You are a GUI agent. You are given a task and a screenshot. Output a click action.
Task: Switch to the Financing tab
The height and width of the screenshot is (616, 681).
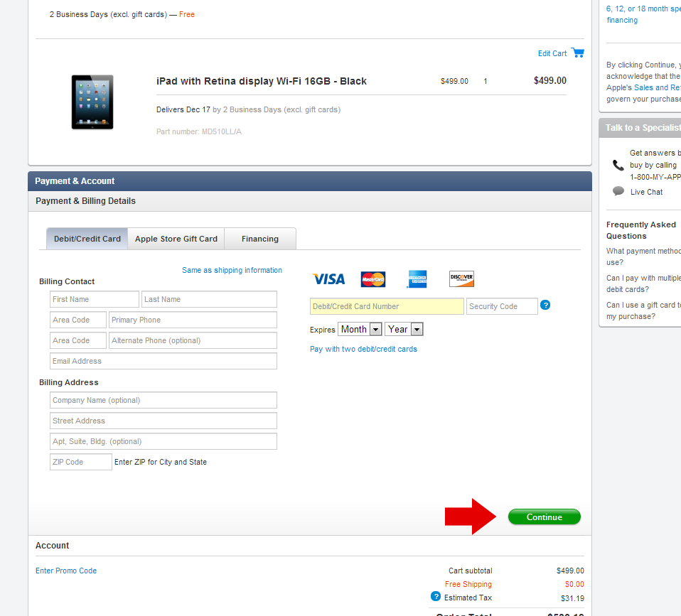(260, 239)
